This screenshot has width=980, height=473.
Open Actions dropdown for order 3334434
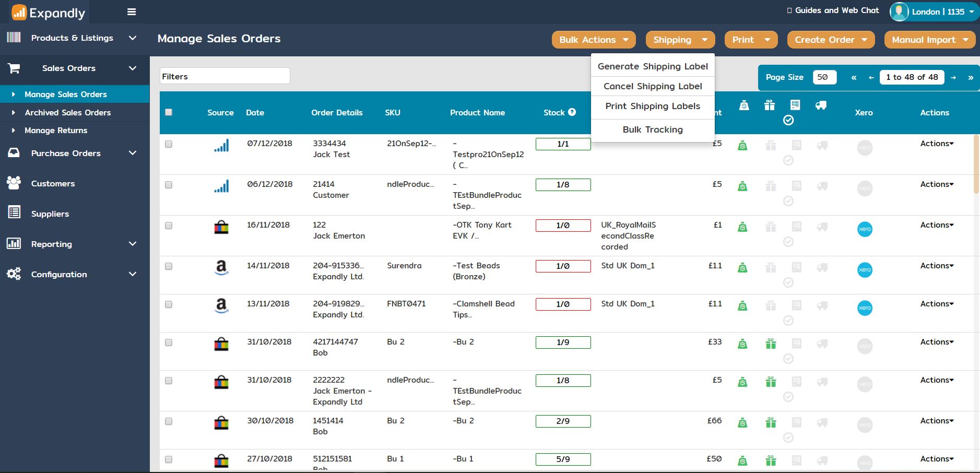coord(937,144)
